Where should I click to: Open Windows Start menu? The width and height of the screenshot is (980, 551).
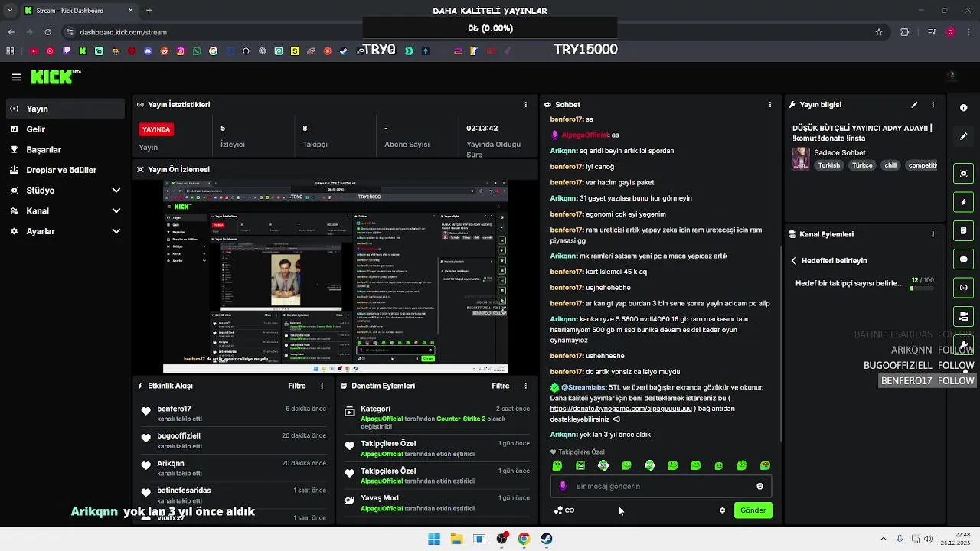[434, 539]
